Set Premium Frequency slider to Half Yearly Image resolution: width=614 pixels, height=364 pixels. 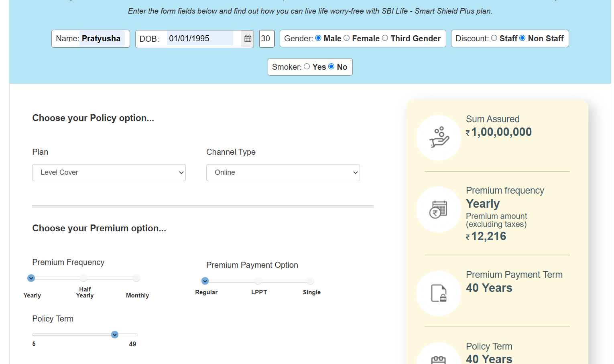pos(83,278)
